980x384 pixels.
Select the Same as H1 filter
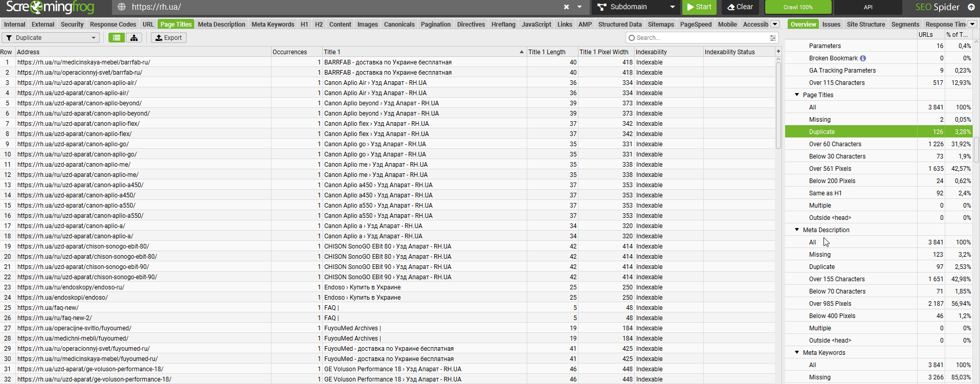[878, 193]
